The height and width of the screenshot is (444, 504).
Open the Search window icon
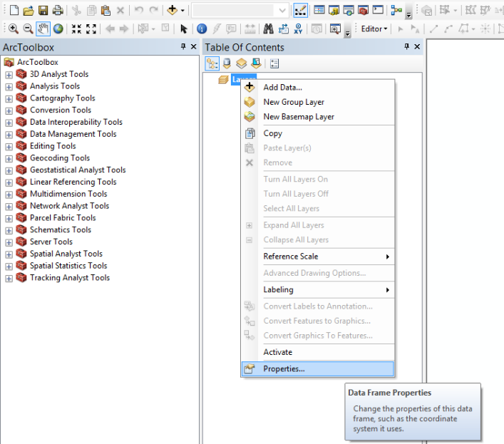pyautogui.click(x=349, y=10)
